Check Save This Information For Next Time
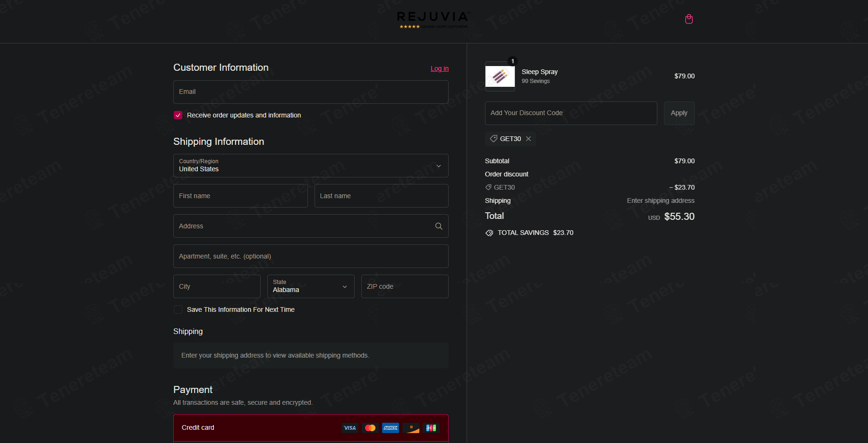Image resolution: width=868 pixels, height=443 pixels. [x=178, y=309]
